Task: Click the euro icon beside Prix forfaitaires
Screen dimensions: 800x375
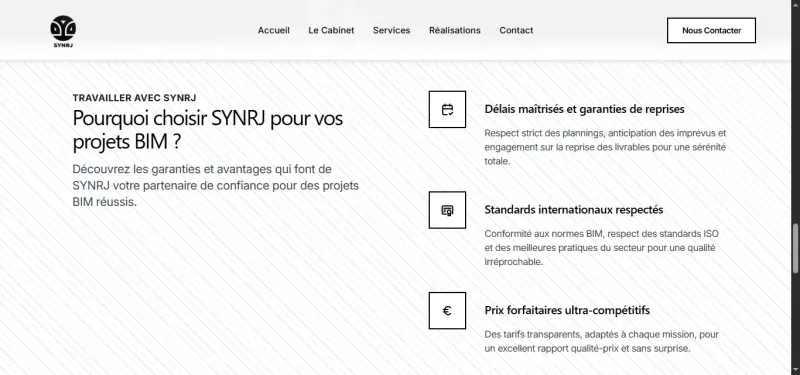Action: click(447, 311)
